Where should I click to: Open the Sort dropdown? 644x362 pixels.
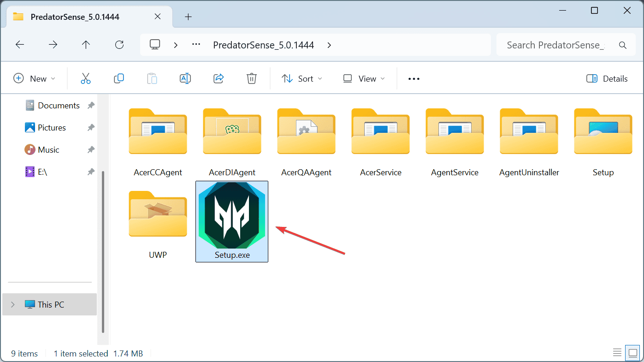pyautogui.click(x=302, y=78)
